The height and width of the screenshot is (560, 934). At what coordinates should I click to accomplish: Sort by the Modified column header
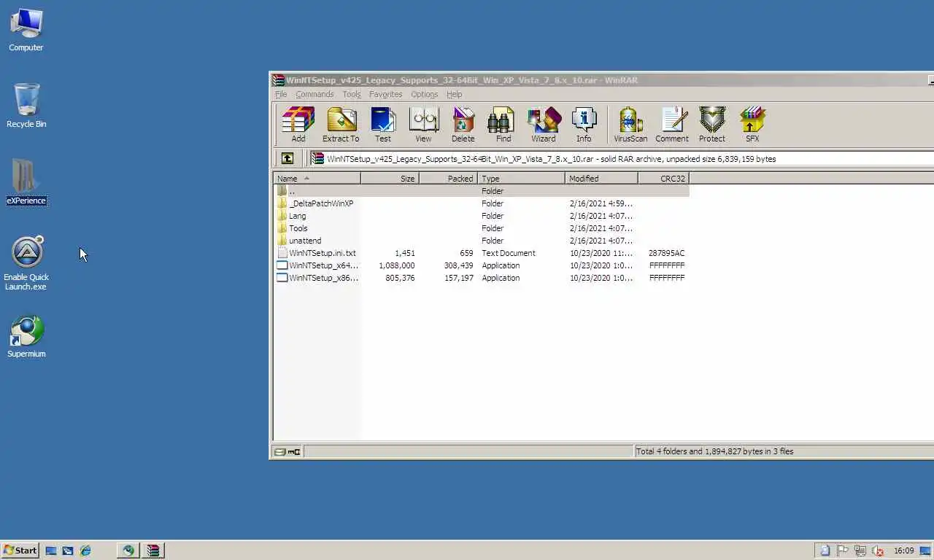[601, 179]
